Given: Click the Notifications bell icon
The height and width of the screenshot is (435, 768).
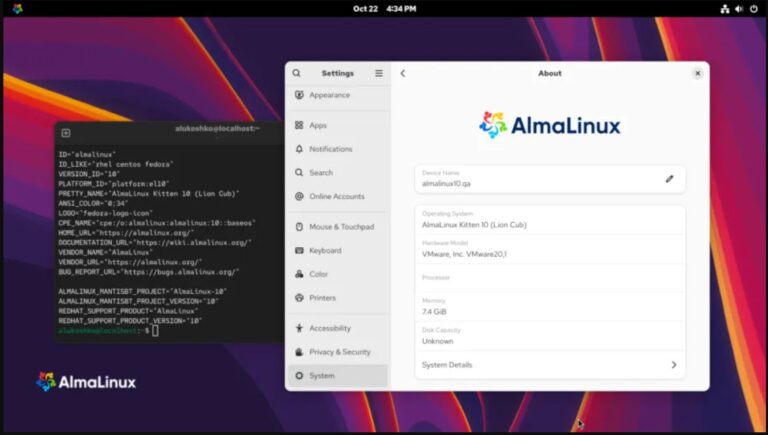Looking at the screenshot, I should coord(299,149).
